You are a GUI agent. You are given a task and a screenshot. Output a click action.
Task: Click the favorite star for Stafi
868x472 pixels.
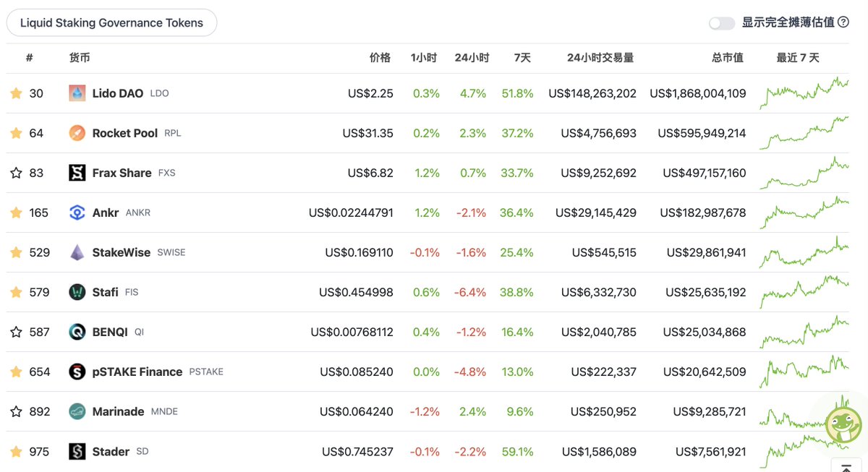[x=16, y=292]
